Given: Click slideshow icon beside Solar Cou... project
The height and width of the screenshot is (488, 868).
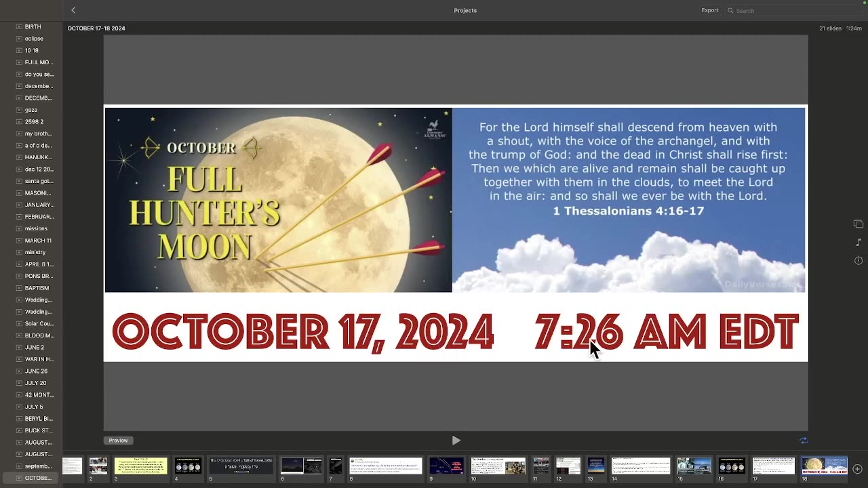Looking at the screenshot, I should [x=19, y=323].
